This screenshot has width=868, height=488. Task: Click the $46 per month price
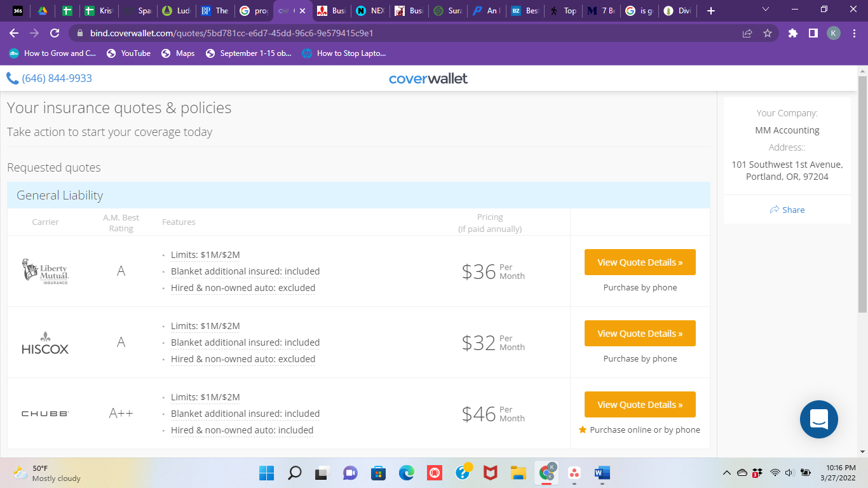click(493, 414)
